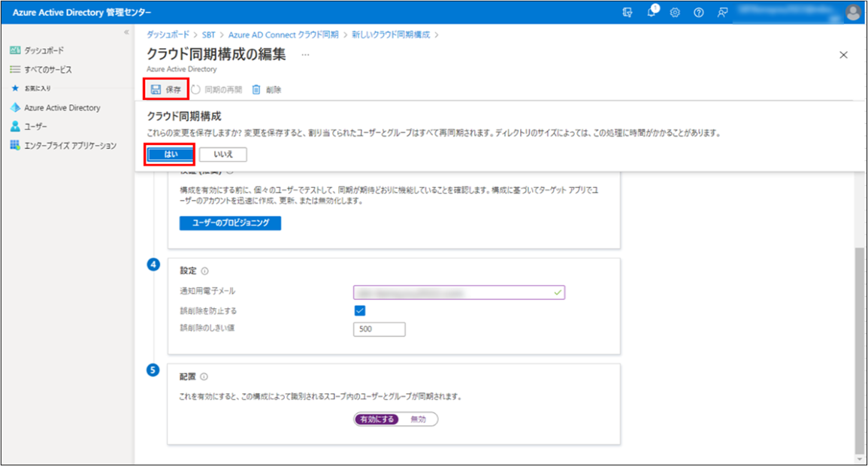Toggle the 誤削除を防止する checkbox

click(x=360, y=310)
